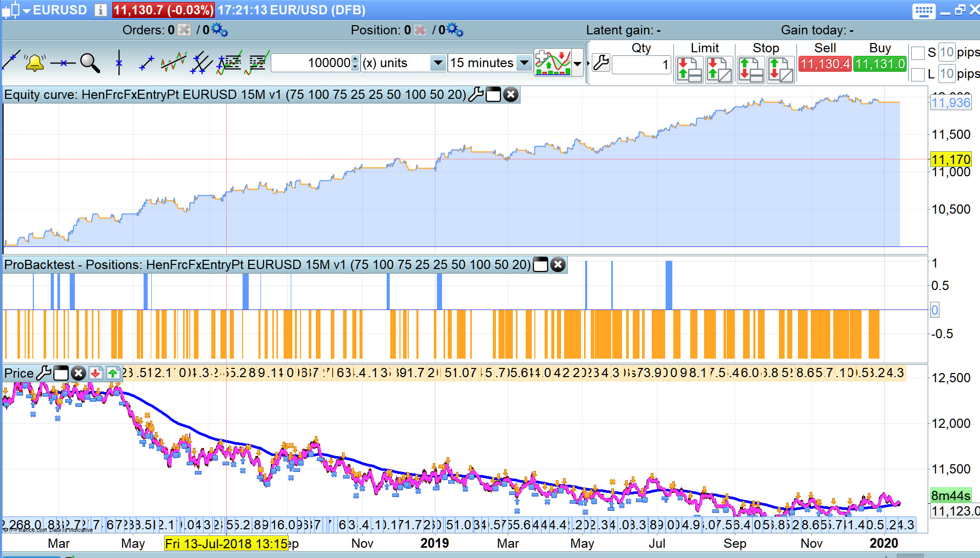Viewport: 980px width, 558px height.
Task: Select the parallel channel lines tool
Action: click(201, 63)
